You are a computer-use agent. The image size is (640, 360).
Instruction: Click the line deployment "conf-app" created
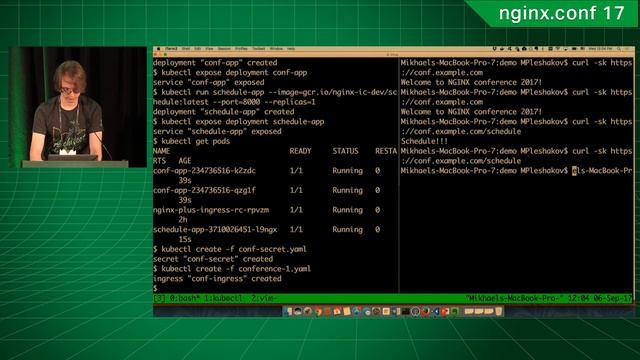pos(215,62)
